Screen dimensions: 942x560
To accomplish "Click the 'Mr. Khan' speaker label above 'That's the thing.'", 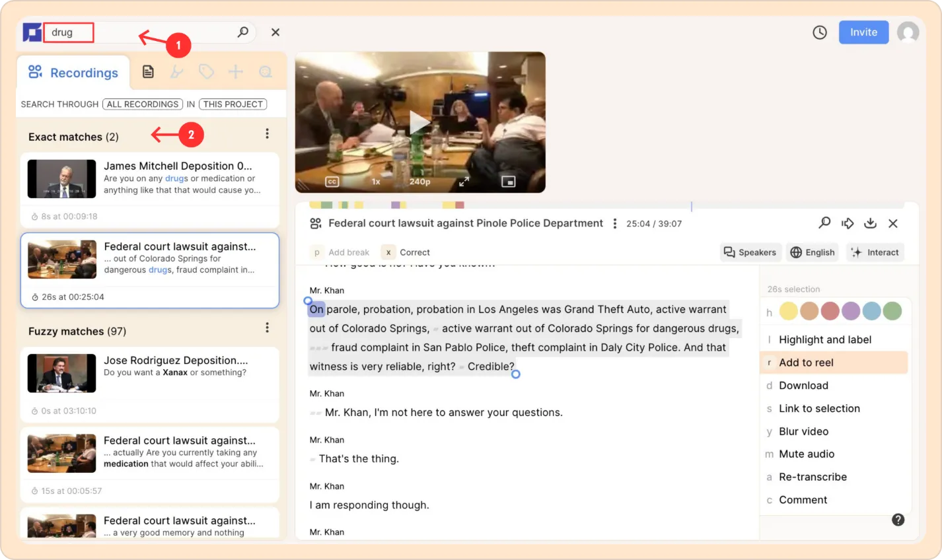I will pos(327,440).
